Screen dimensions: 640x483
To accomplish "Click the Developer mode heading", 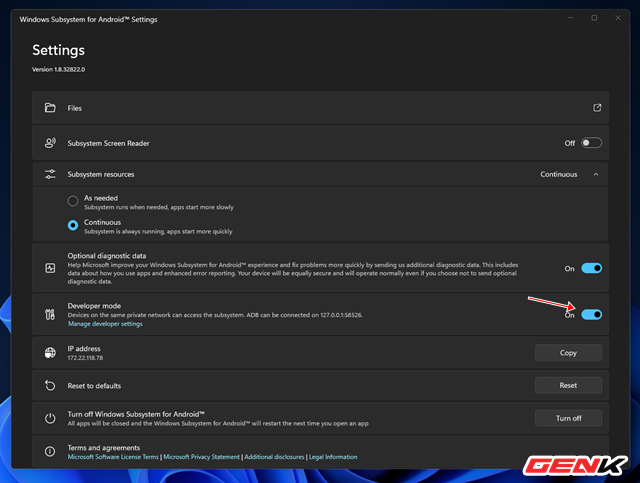I will pyautogui.click(x=94, y=306).
